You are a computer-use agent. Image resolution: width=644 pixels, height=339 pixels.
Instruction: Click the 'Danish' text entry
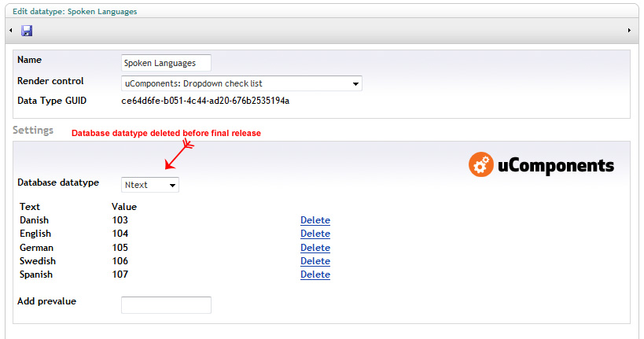click(34, 220)
